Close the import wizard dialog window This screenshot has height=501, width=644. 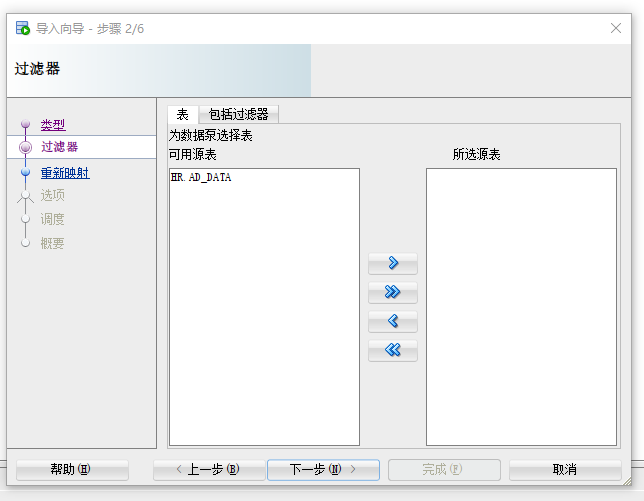pyautogui.click(x=616, y=28)
